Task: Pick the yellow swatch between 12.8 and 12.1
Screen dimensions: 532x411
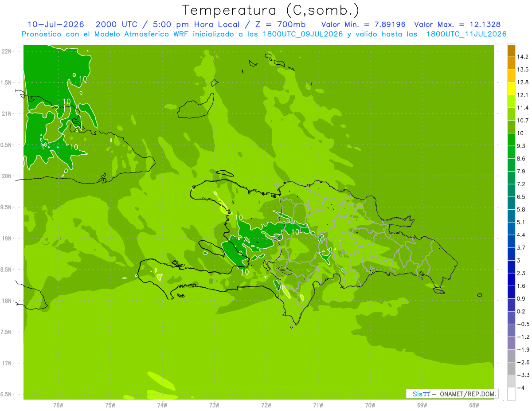Action: tap(511, 89)
